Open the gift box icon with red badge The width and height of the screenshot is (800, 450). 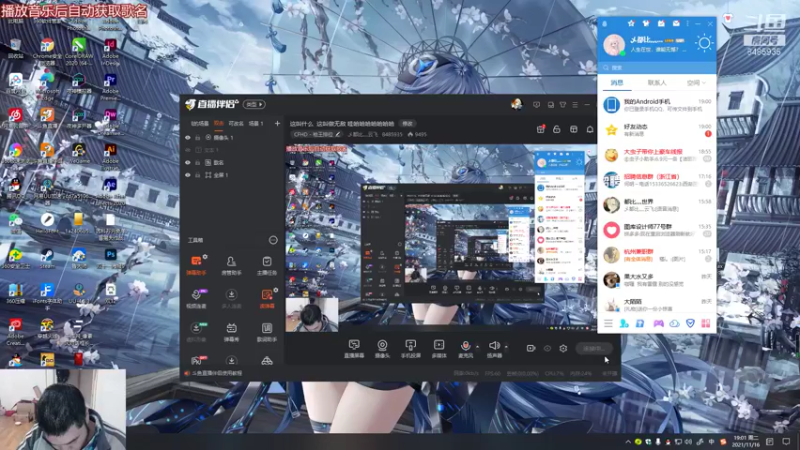(541, 129)
